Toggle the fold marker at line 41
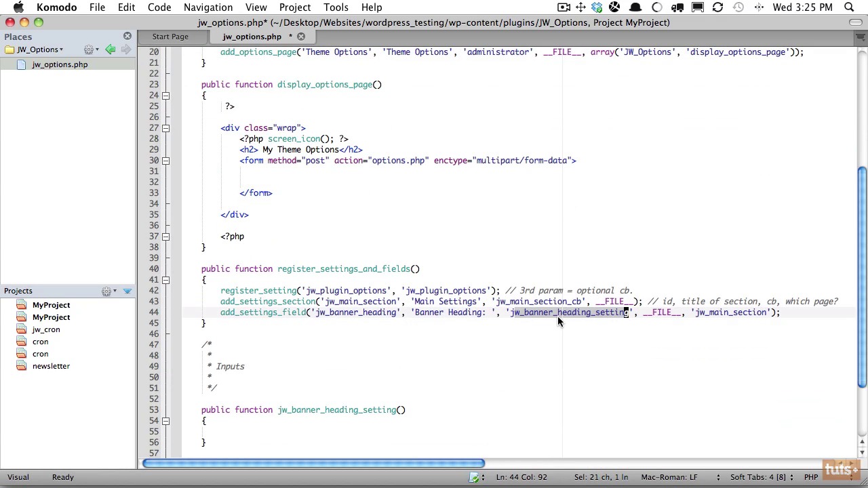Image resolution: width=868 pixels, height=488 pixels. (x=165, y=280)
